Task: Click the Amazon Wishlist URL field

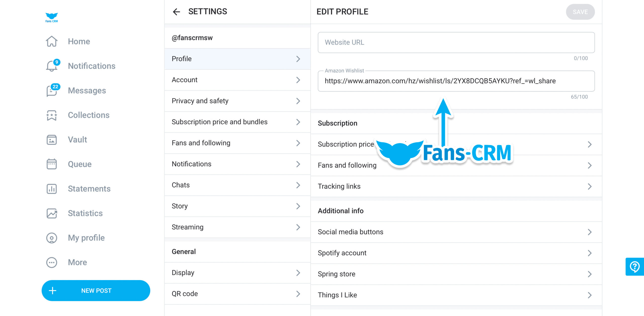Action: coord(456,81)
